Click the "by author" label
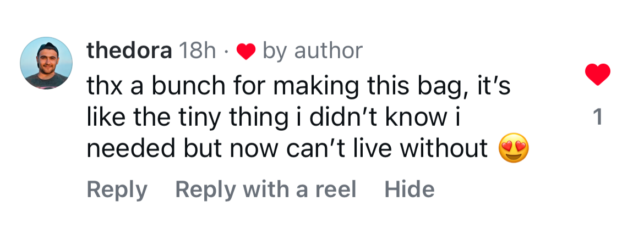 click(313, 51)
